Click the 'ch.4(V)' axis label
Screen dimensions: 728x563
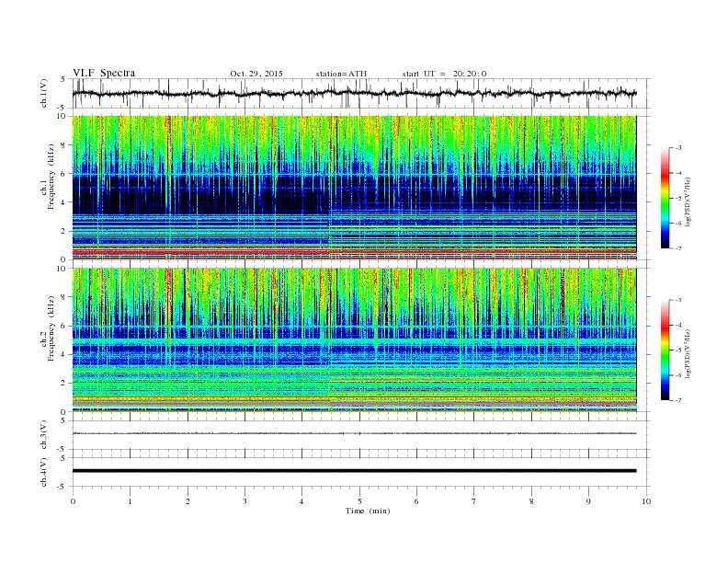pos(44,472)
